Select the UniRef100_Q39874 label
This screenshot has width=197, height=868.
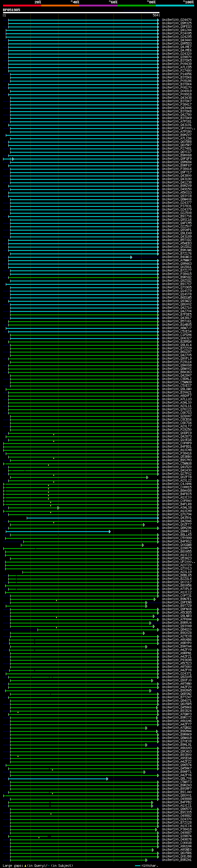coord(177,836)
